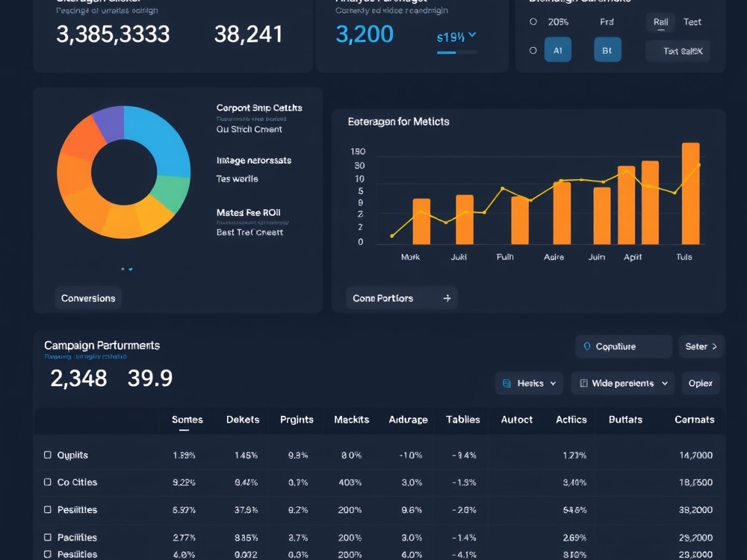
Task: Click the Campaign Parfurmerts heading
Action: pos(102,345)
